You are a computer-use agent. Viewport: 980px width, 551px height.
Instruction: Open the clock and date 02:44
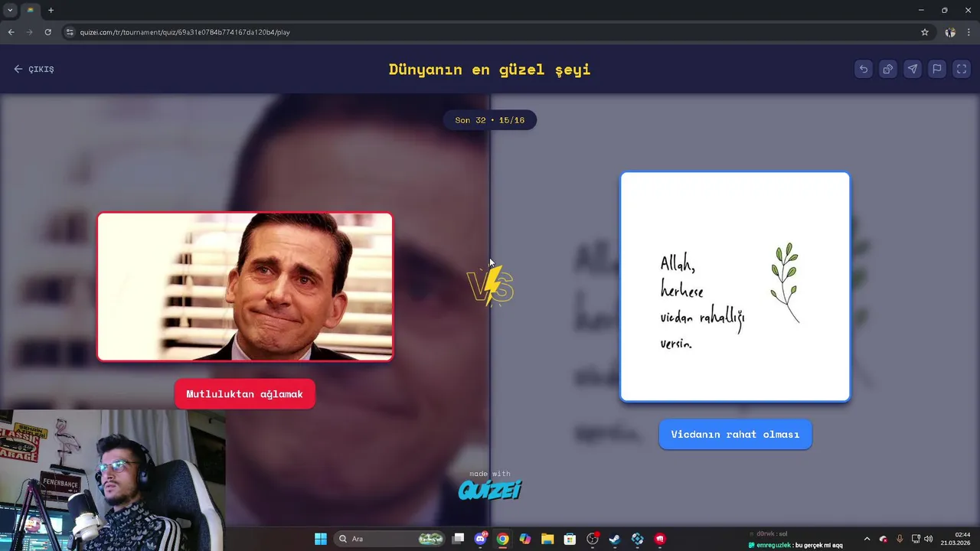(x=957, y=539)
